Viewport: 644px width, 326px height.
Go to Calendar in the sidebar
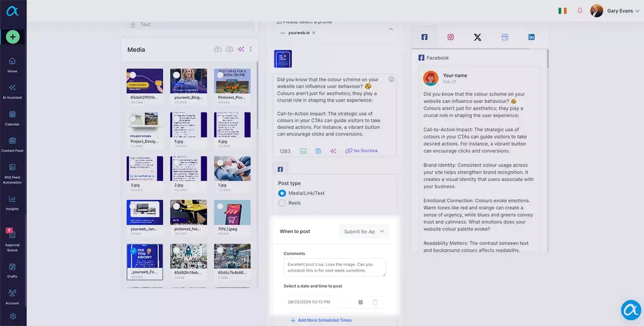[x=12, y=118]
